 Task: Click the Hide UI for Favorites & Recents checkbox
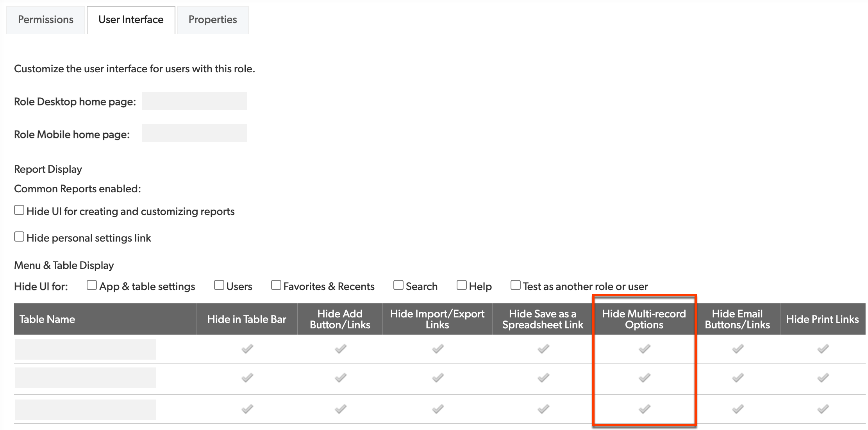(275, 286)
